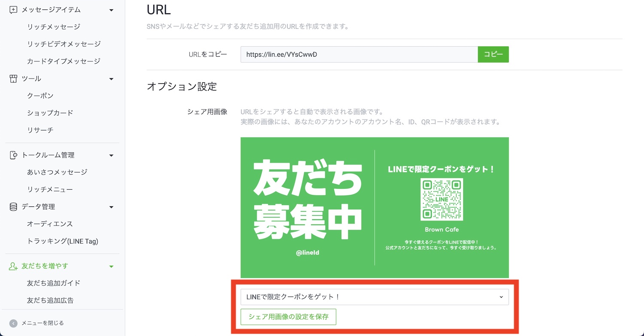Screen dimensions: 644x336
Task: Click the データ管理 database icon
Action: click(13, 207)
